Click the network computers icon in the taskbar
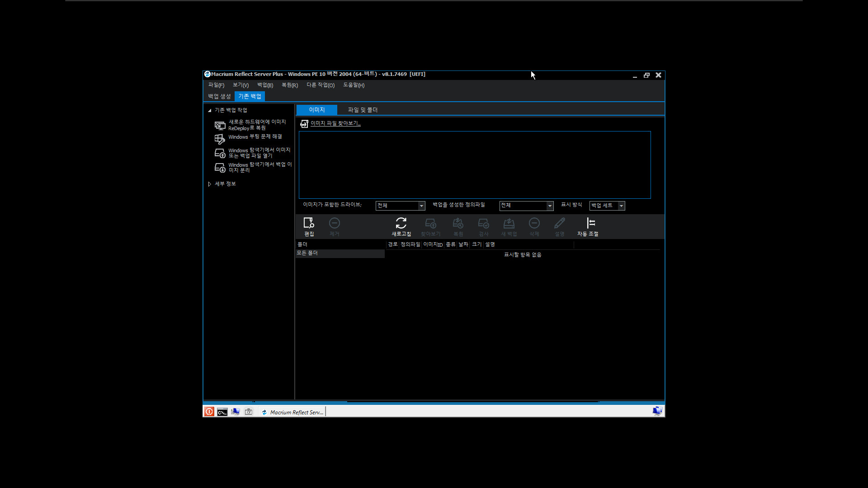This screenshot has width=868, height=488. pyautogui.click(x=235, y=412)
